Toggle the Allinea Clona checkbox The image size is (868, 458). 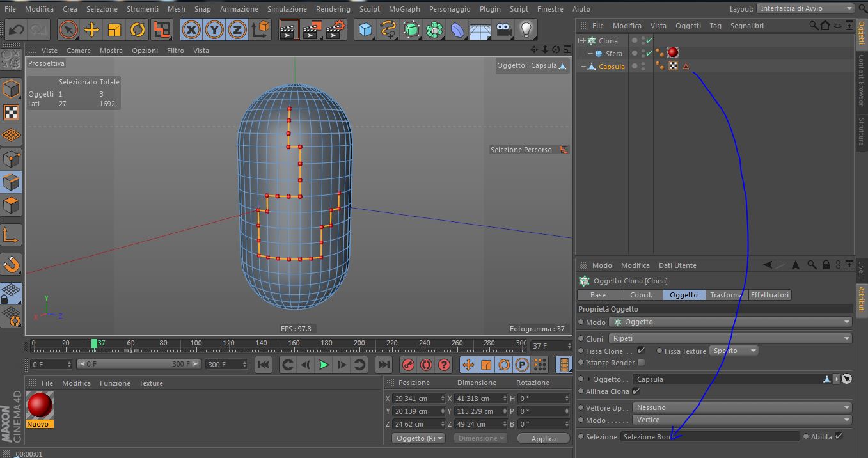coord(636,391)
